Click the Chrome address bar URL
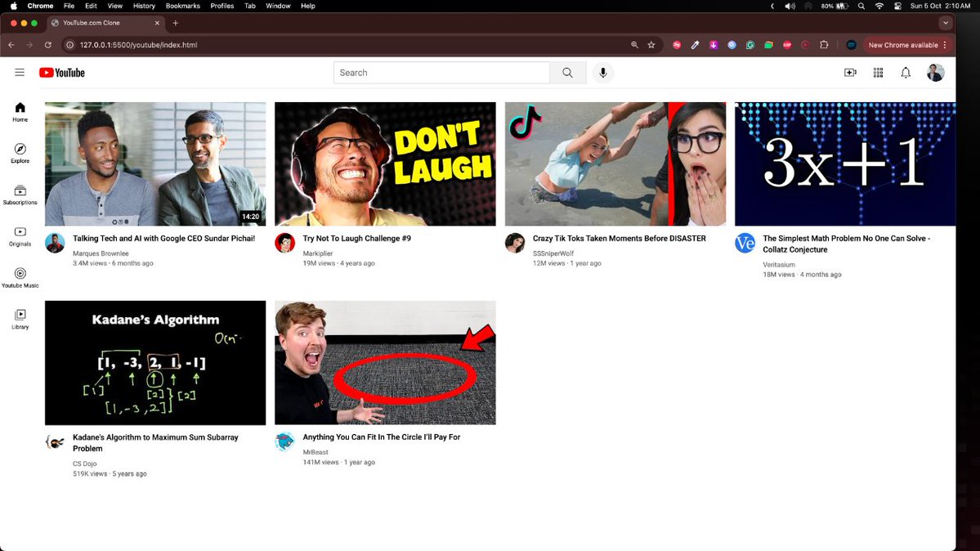The image size is (980, 551). click(x=138, y=45)
